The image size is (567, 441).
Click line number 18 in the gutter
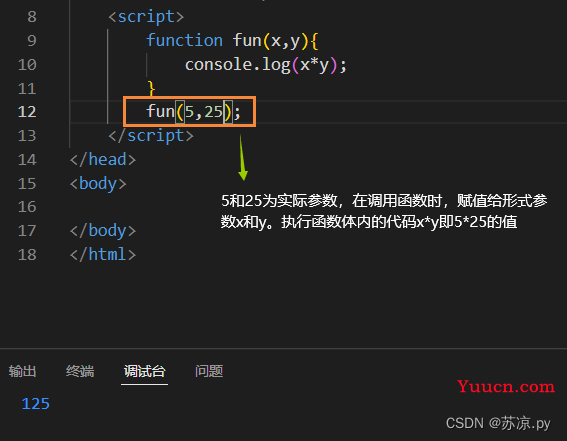tap(27, 255)
